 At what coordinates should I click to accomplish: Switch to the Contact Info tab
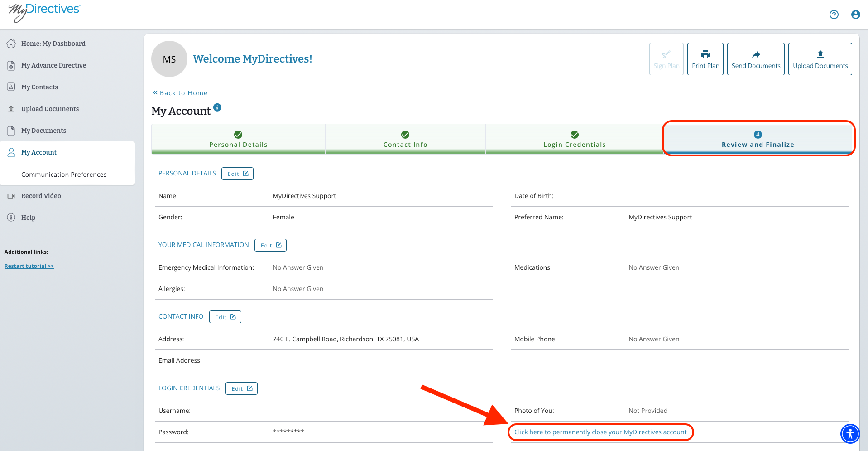(x=405, y=139)
